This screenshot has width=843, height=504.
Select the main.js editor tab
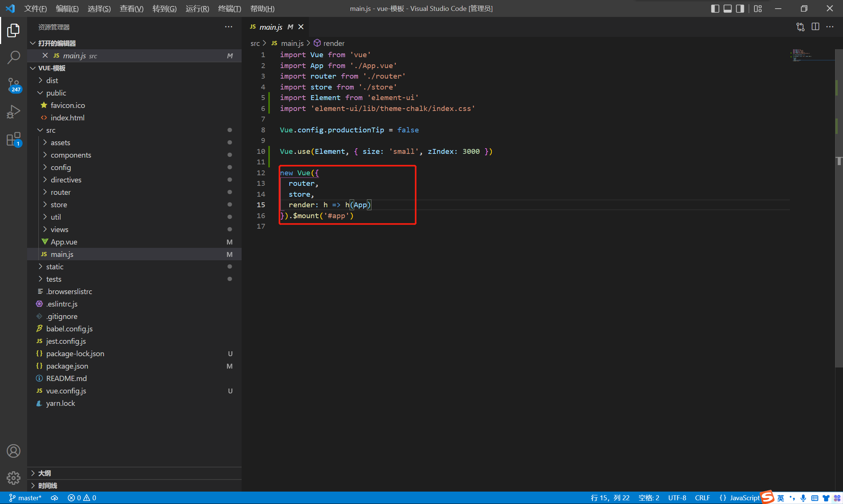click(x=271, y=27)
